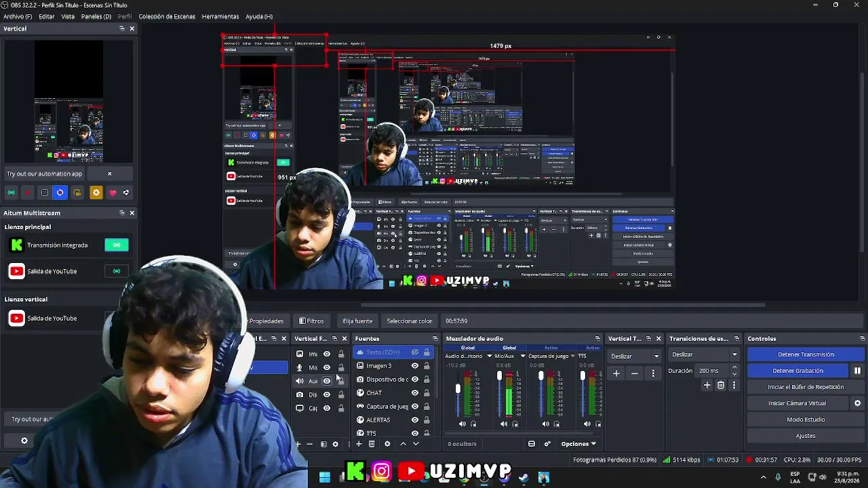Adjust the Mic/Aux volume fader

click(x=500, y=376)
